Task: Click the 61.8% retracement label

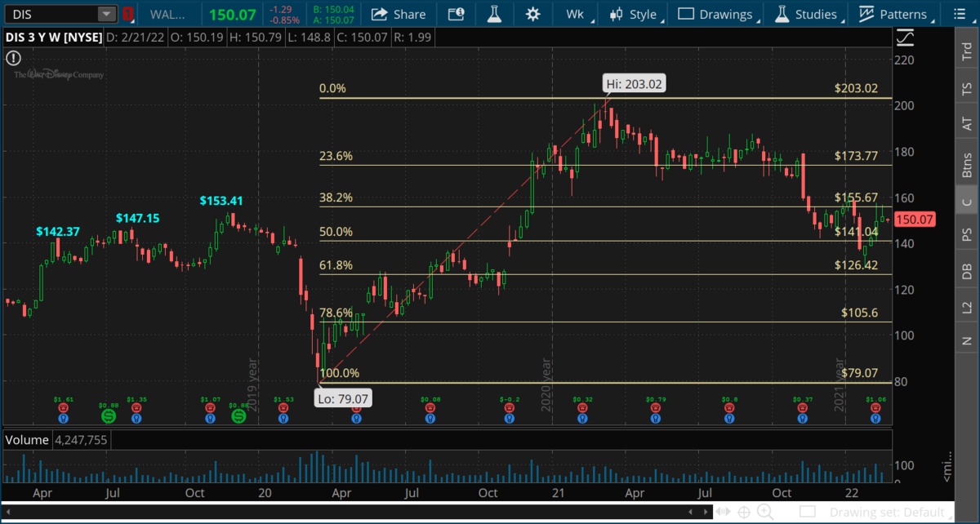Action: [336, 265]
